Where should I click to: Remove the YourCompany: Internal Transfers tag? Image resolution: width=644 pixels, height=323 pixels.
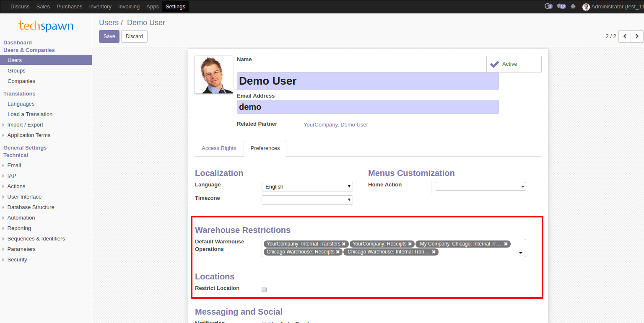[x=344, y=244]
